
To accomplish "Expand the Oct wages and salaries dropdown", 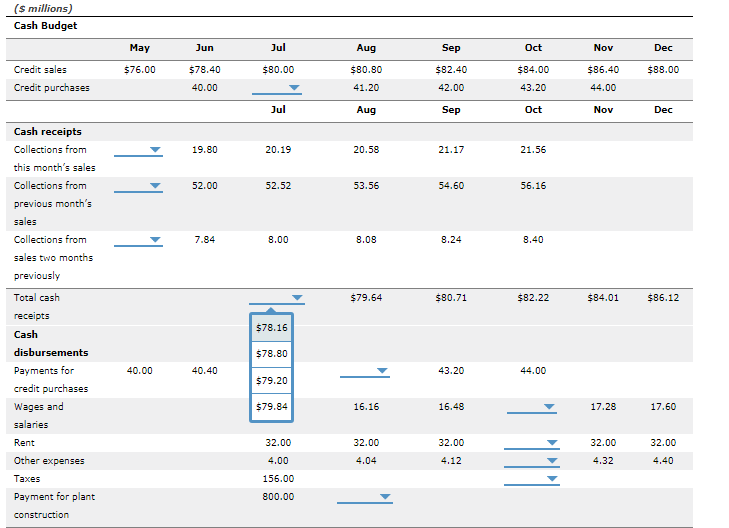I will [532, 407].
